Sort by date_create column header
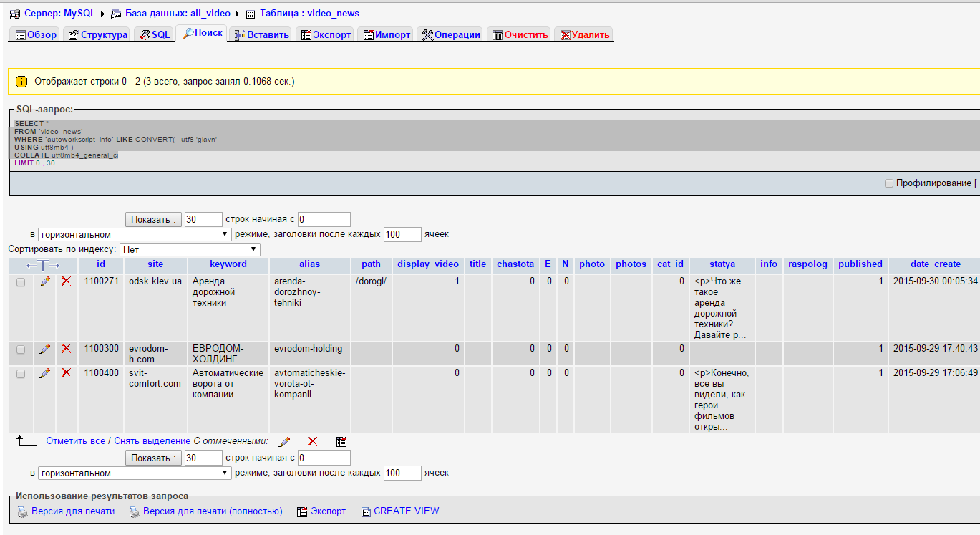The width and height of the screenshot is (980, 535). click(x=936, y=264)
